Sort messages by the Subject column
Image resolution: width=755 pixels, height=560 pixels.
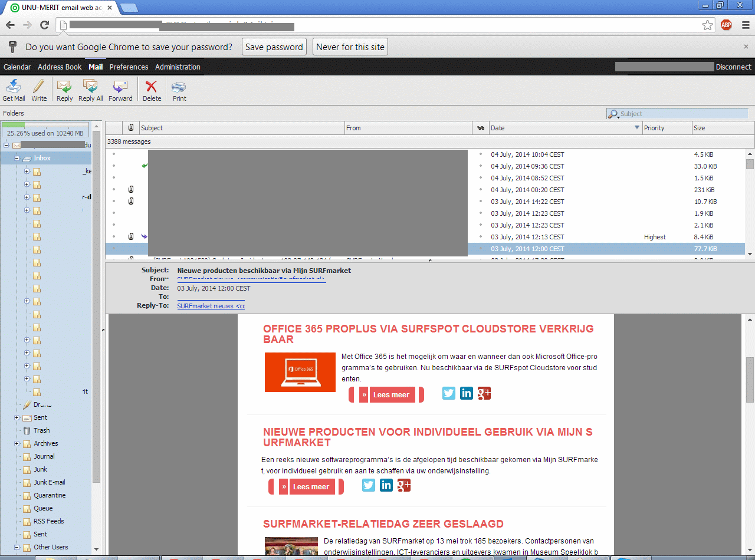[242, 128]
